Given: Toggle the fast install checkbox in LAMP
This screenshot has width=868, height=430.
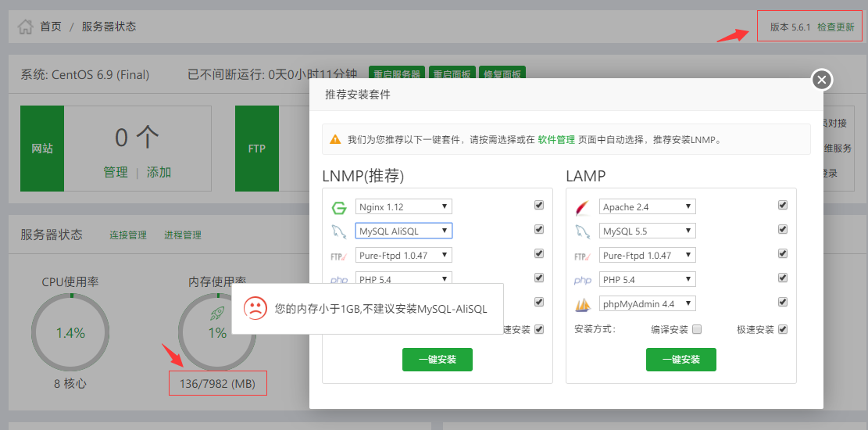Looking at the screenshot, I should point(783,329).
